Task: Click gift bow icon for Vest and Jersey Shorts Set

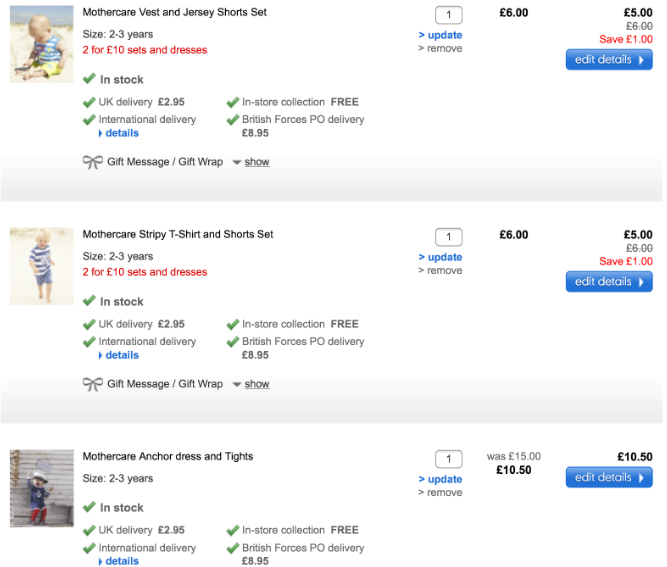Action: pos(92,162)
